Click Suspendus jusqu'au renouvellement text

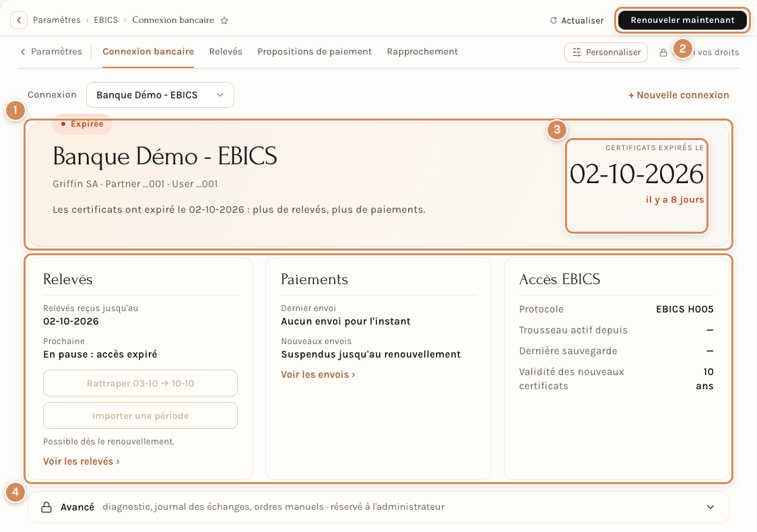371,354
